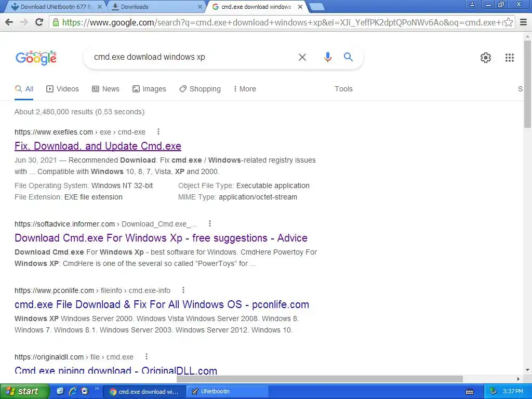Image resolution: width=532 pixels, height=399 pixels.
Task: Click the horizontal scrollbar thumb
Action: click(x=320, y=379)
